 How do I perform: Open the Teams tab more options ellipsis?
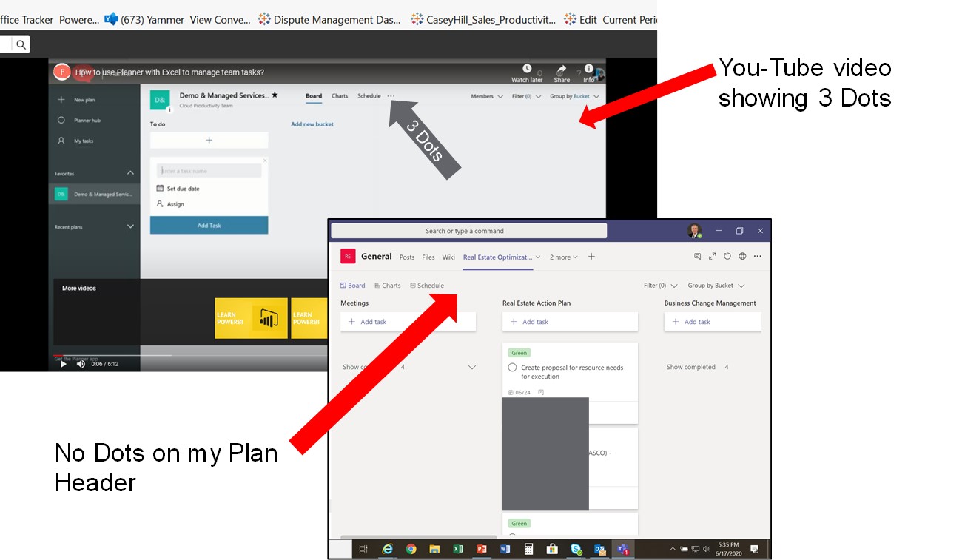coord(757,257)
